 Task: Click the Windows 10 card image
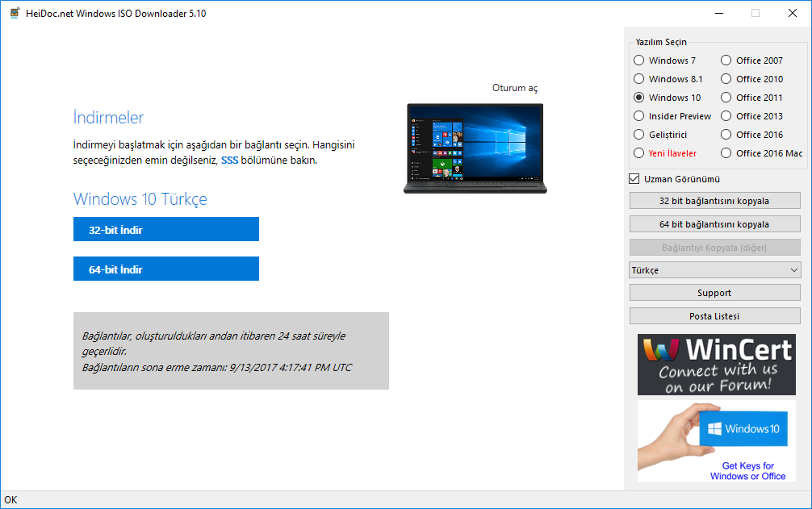pos(743,429)
